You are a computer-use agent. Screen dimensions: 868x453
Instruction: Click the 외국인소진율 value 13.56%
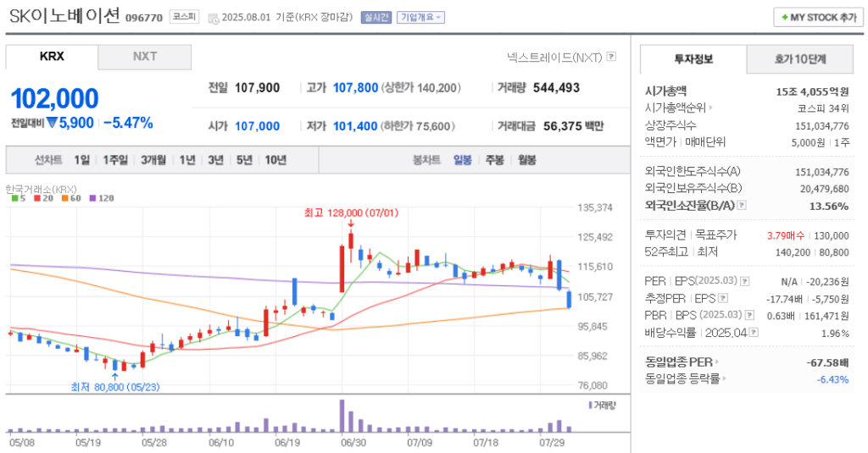click(x=829, y=207)
